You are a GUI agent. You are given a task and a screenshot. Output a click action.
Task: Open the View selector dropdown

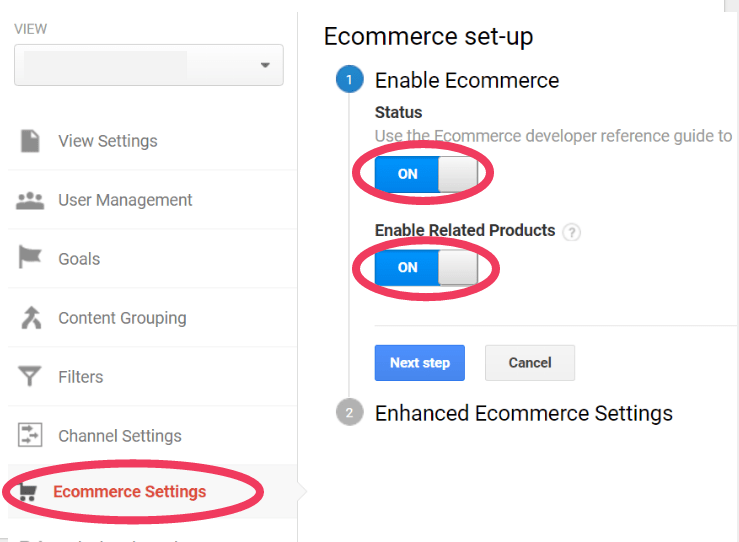tap(149, 65)
